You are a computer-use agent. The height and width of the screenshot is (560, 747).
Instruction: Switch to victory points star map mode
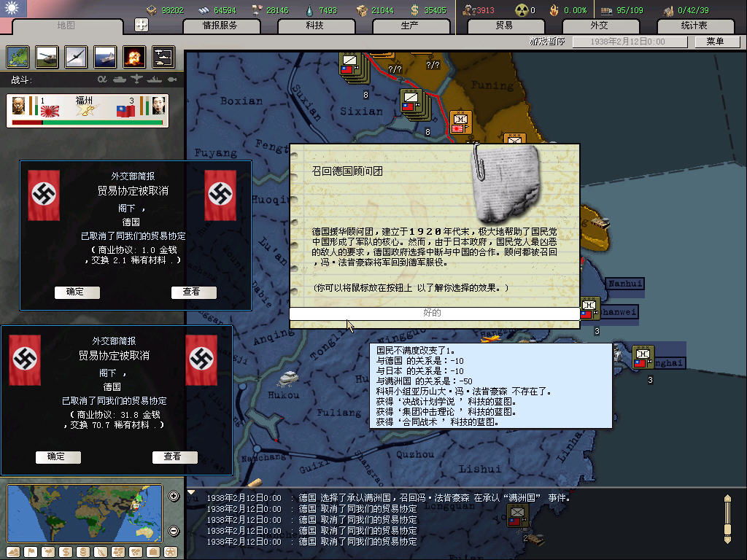click(x=171, y=552)
